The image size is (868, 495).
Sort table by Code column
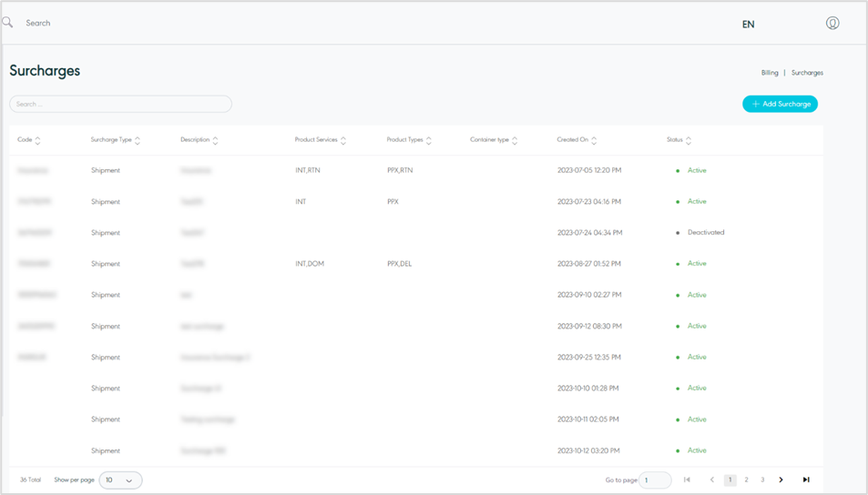coord(37,140)
